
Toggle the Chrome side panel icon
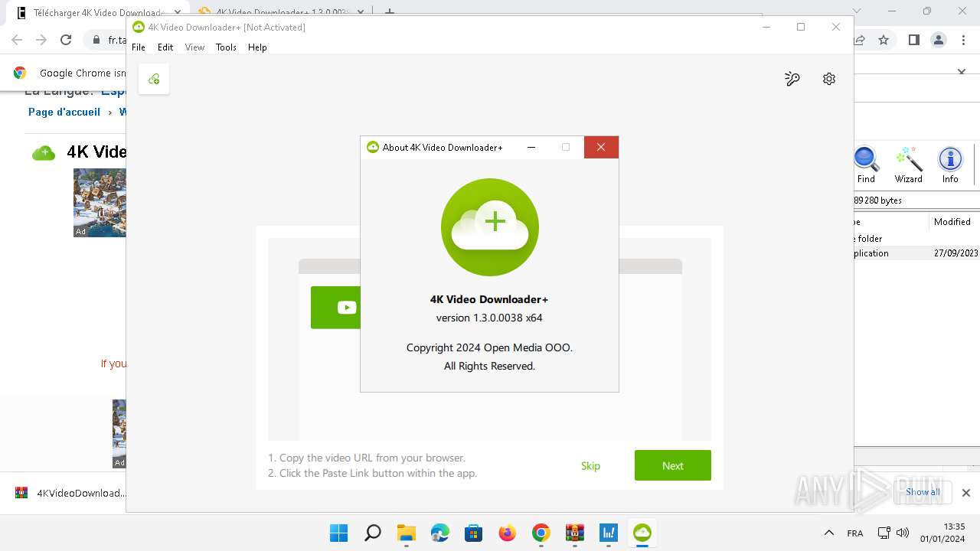(x=913, y=40)
